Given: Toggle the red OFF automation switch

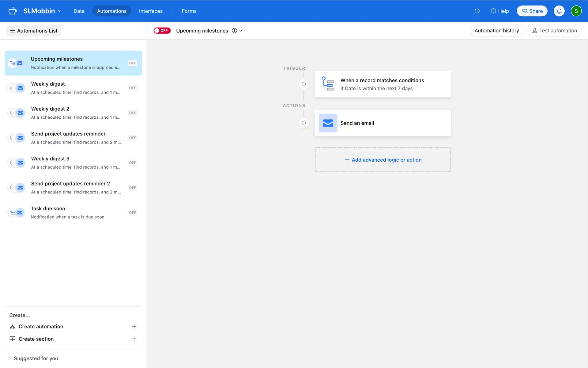Looking at the screenshot, I should pos(162,31).
